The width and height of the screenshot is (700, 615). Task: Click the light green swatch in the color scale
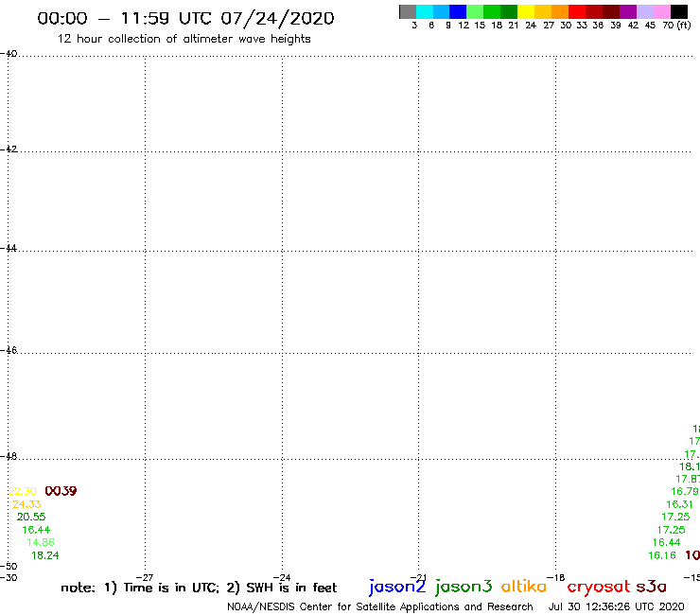475,11
